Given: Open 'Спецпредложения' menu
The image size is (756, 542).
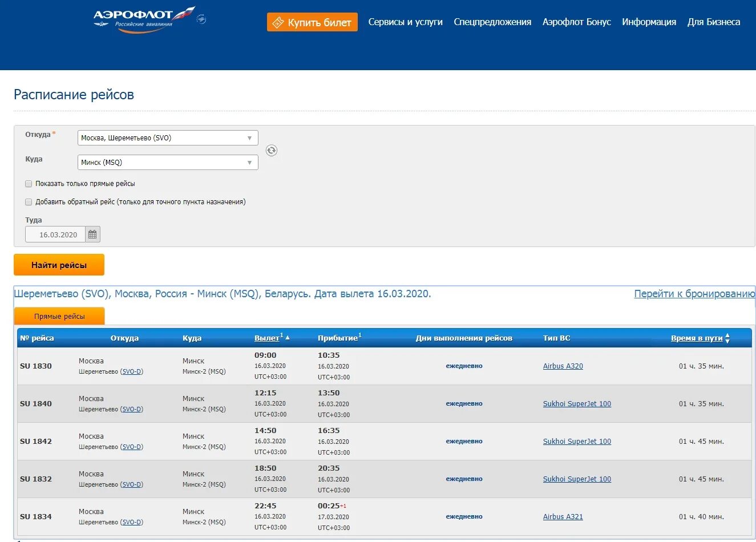Looking at the screenshot, I should (492, 22).
